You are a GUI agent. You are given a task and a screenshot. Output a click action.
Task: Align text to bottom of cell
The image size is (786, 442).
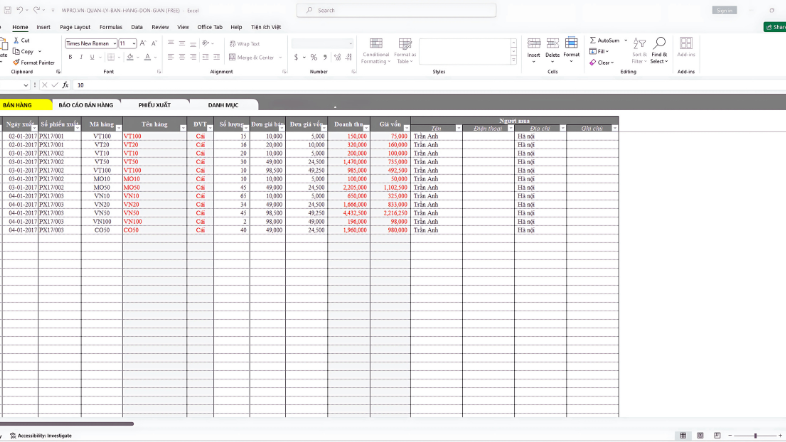click(193, 44)
